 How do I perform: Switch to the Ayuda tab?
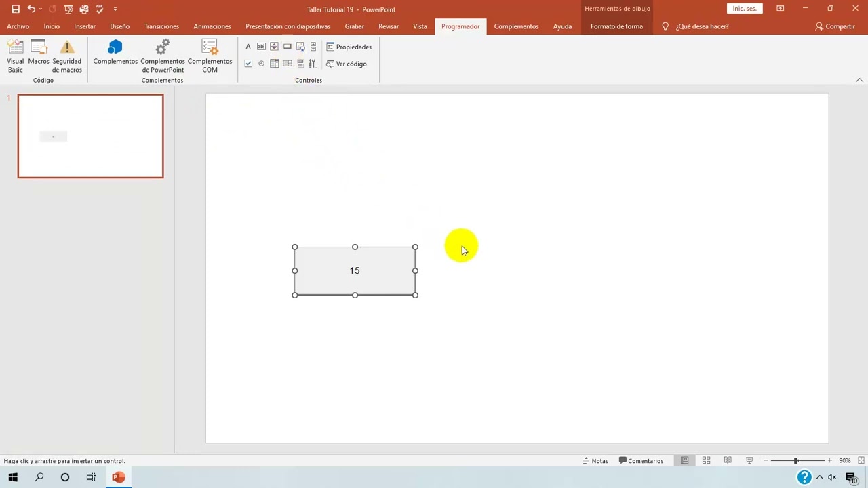tap(562, 26)
